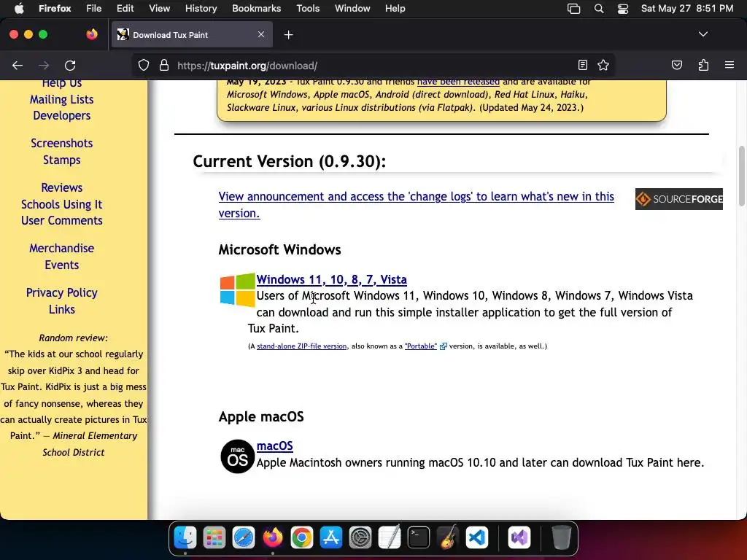This screenshot has height=560, width=747.
Task: Click the page vertical scrollbar
Action: click(741, 176)
